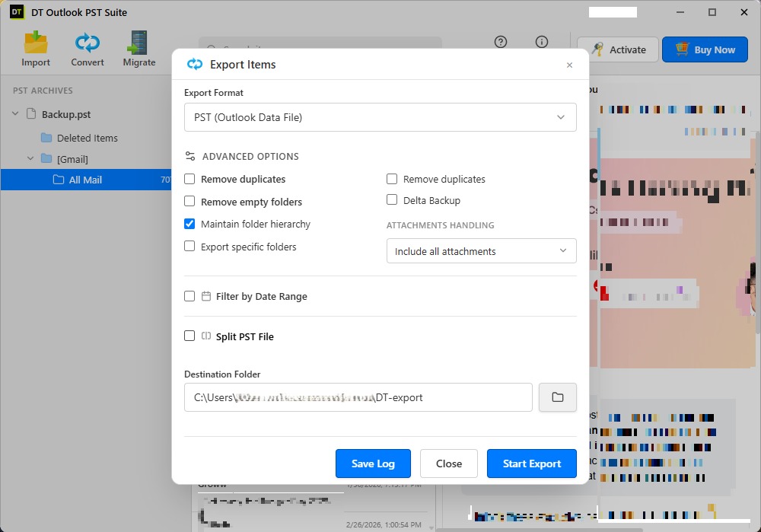Uncheck Maintain folder hierarchy
Image resolution: width=761 pixels, height=532 pixels.
tap(189, 224)
